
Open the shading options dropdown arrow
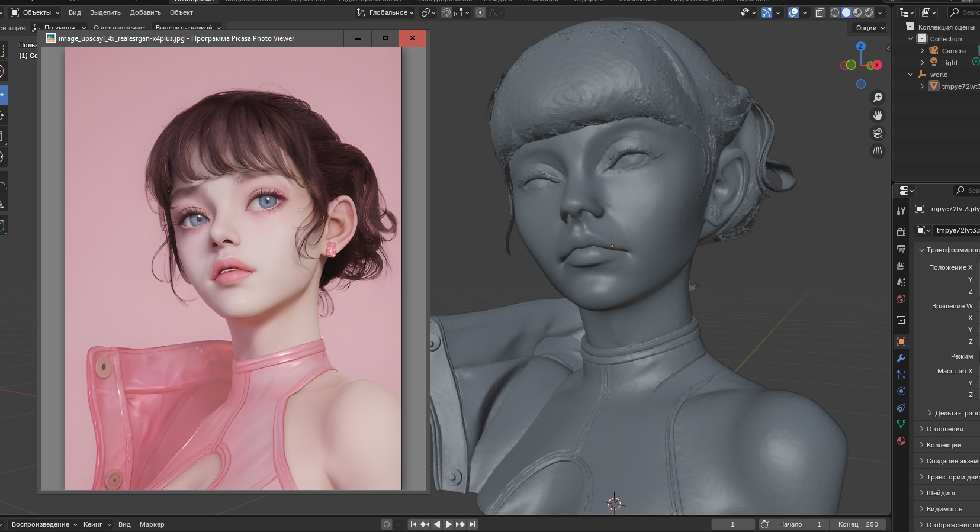(x=880, y=12)
